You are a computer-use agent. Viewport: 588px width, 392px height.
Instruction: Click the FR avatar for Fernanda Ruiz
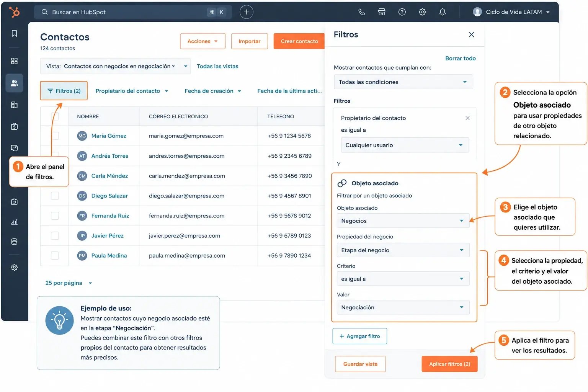pyautogui.click(x=82, y=216)
